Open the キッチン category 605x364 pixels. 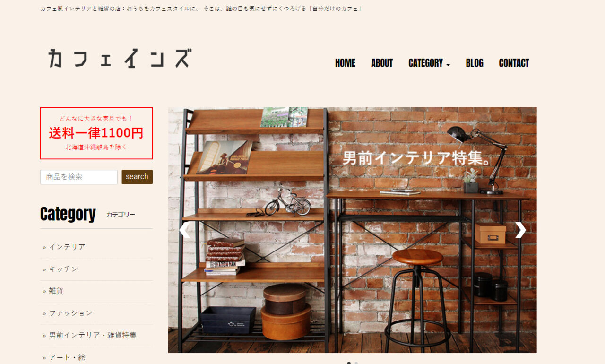[63, 269]
